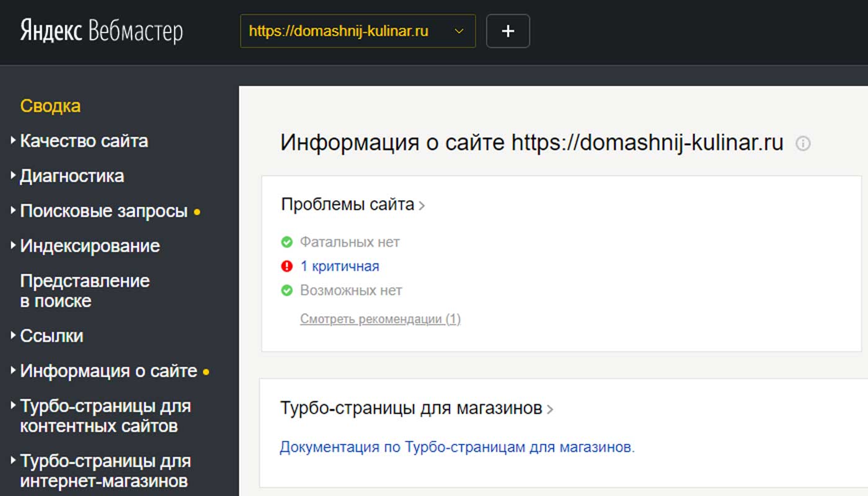Image resolution: width=868 pixels, height=496 pixels.
Task: Expand the Индексирование triangle arrow
Action: point(14,246)
